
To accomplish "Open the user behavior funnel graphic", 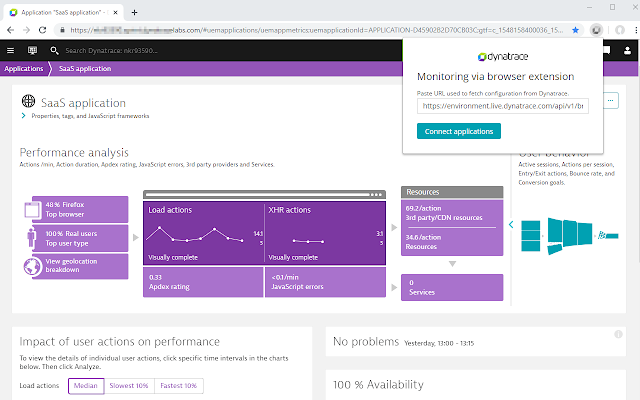I will click(569, 236).
